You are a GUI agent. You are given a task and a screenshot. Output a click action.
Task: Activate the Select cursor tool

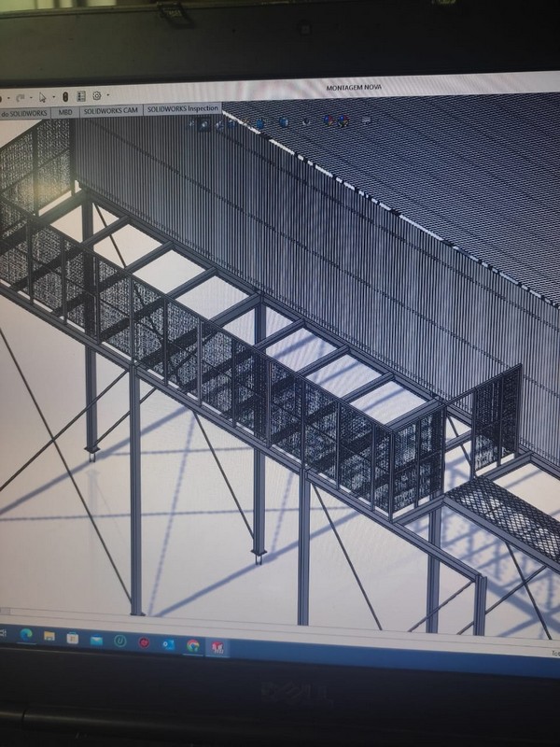pyautogui.click(x=43, y=97)
